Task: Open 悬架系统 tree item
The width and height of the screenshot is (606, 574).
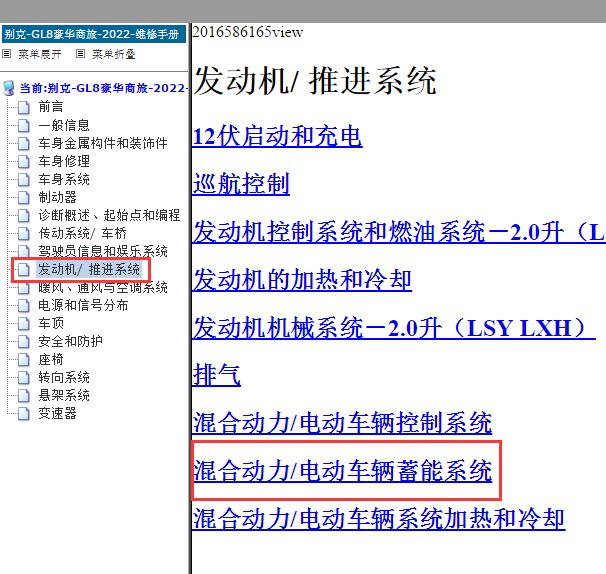Action: click(64, 395)
